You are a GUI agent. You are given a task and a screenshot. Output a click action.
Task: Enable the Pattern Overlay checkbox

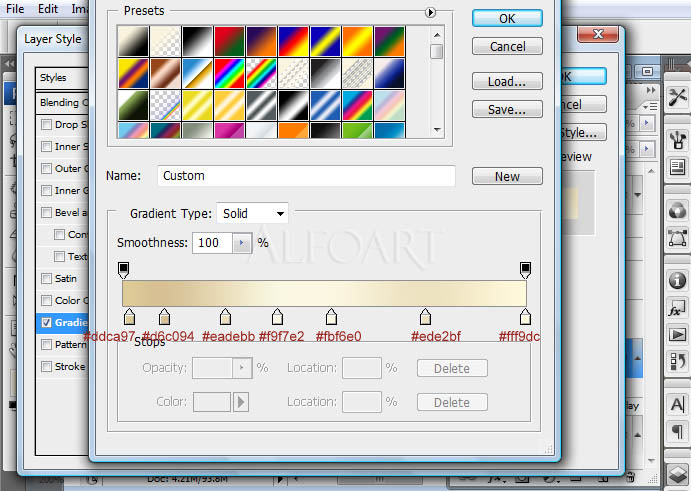[46, 344]
